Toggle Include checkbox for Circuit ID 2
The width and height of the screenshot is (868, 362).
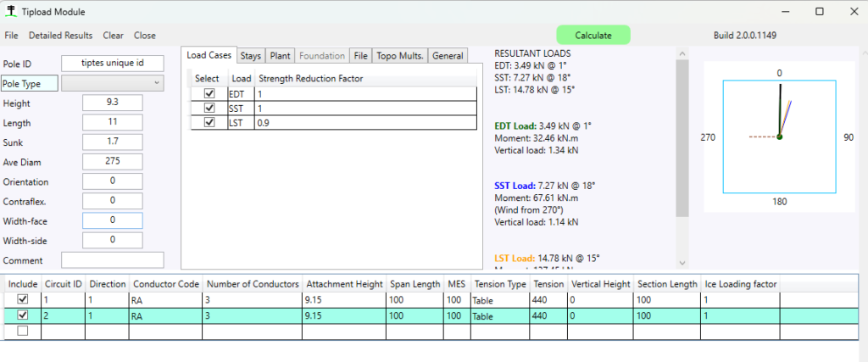23,315
